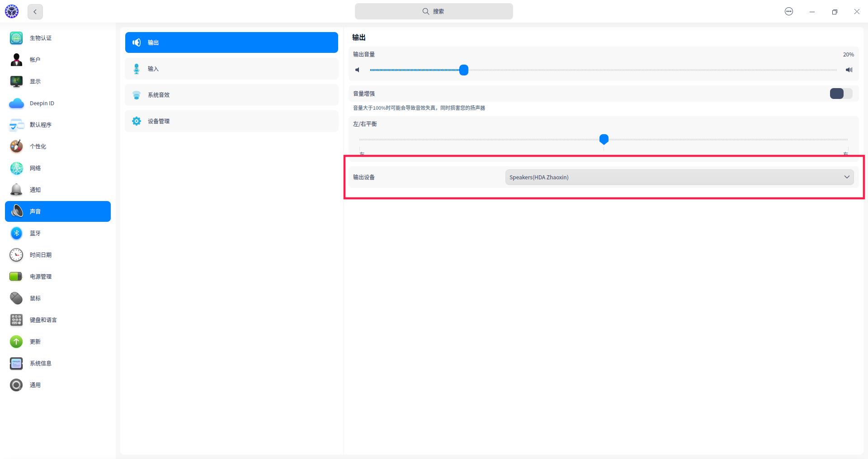Click the 输出 section heading

click(359, 37)
